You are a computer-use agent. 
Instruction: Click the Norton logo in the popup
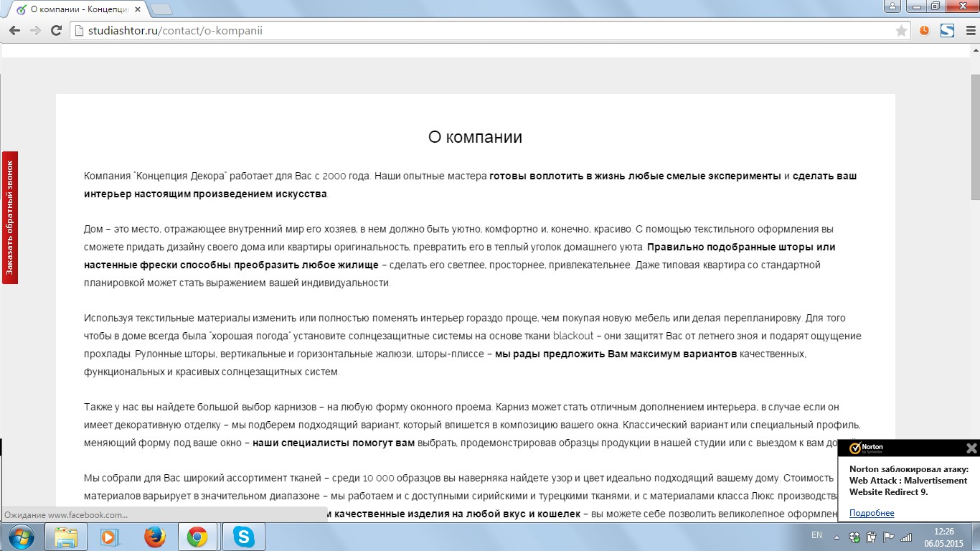pos(866,448)
